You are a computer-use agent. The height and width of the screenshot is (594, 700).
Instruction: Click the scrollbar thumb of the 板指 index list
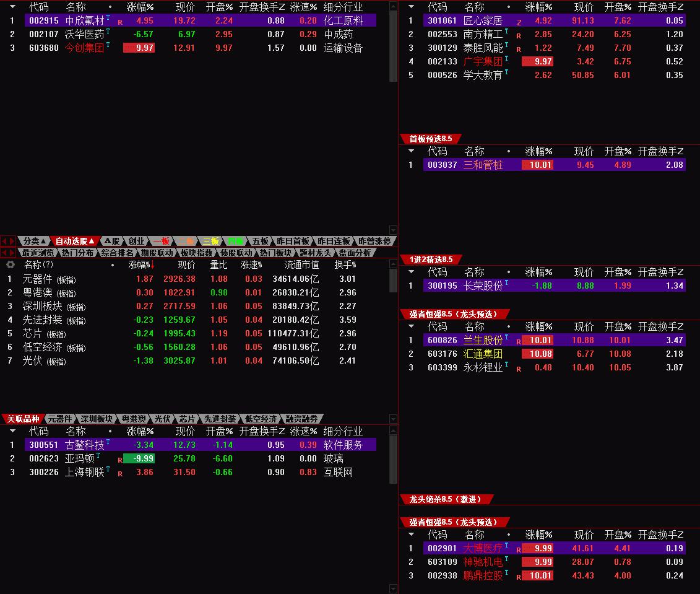(x=393, y=281)
